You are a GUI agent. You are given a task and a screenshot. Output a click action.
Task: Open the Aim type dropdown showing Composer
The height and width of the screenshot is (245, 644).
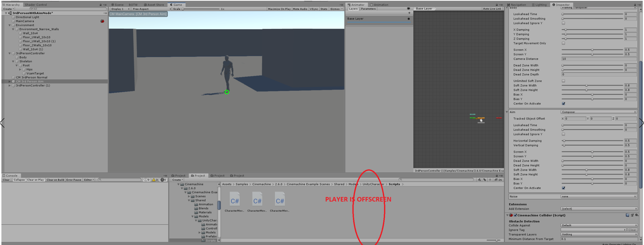[599, 112]
